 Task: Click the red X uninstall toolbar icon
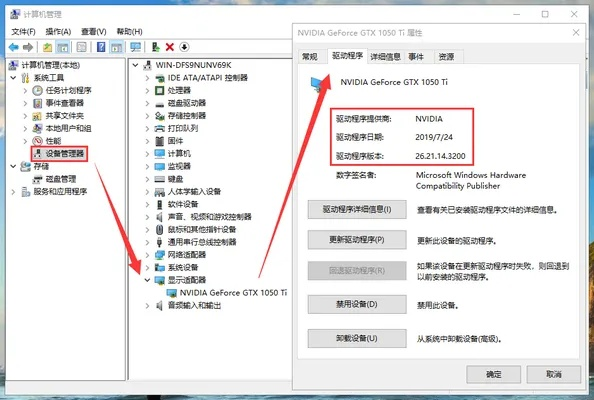(170, 47)
